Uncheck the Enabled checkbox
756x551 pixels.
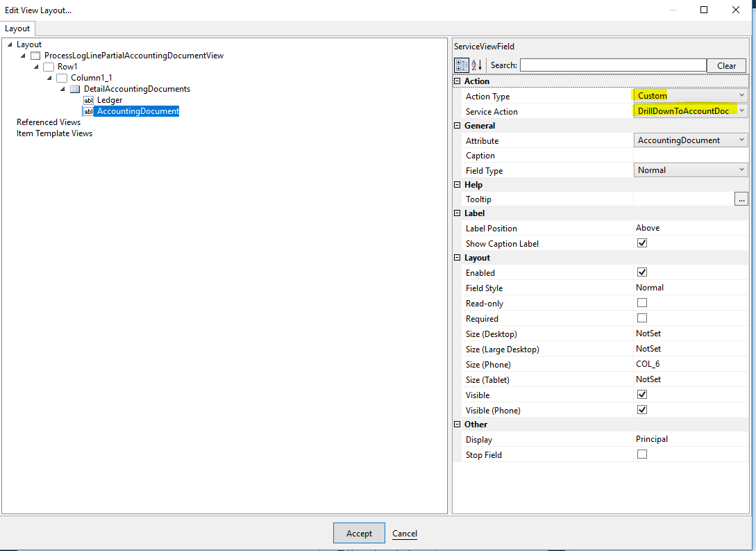[x=641, y=272]
